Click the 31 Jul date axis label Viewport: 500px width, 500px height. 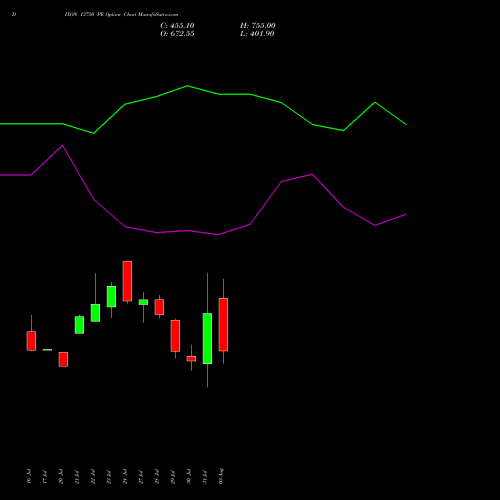click(205, 477)
